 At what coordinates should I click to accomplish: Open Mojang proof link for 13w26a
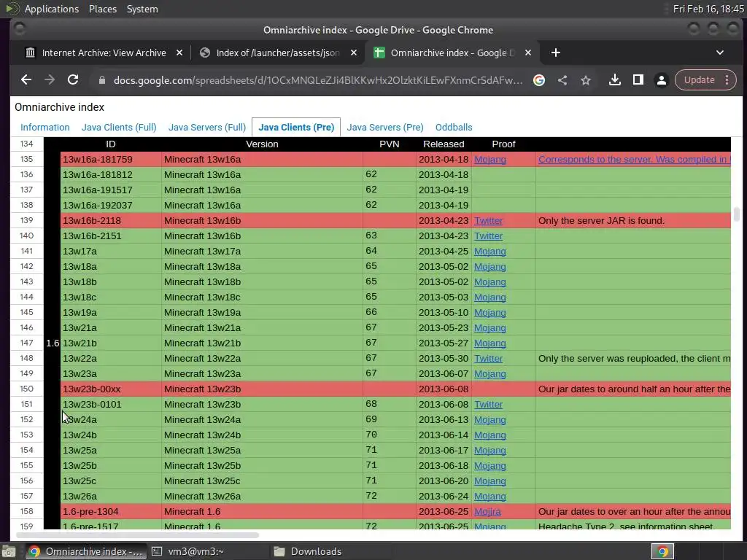(x=489, y=496)
